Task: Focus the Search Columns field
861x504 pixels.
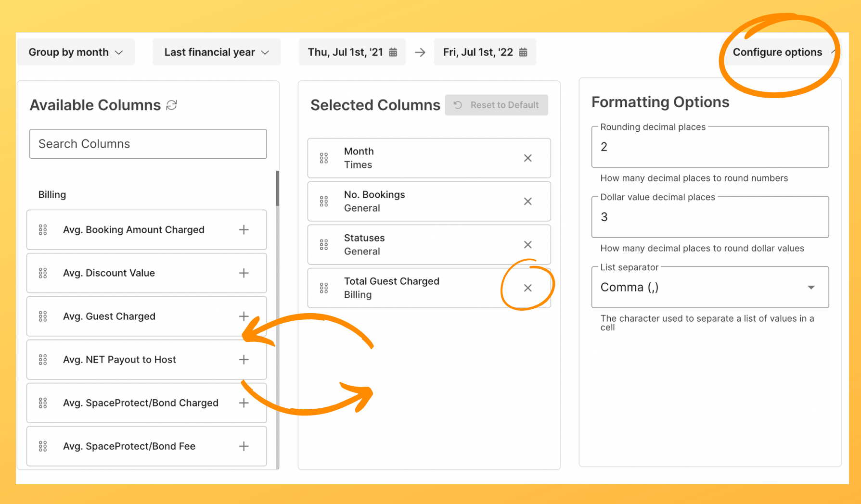Action: click(148, 144)
